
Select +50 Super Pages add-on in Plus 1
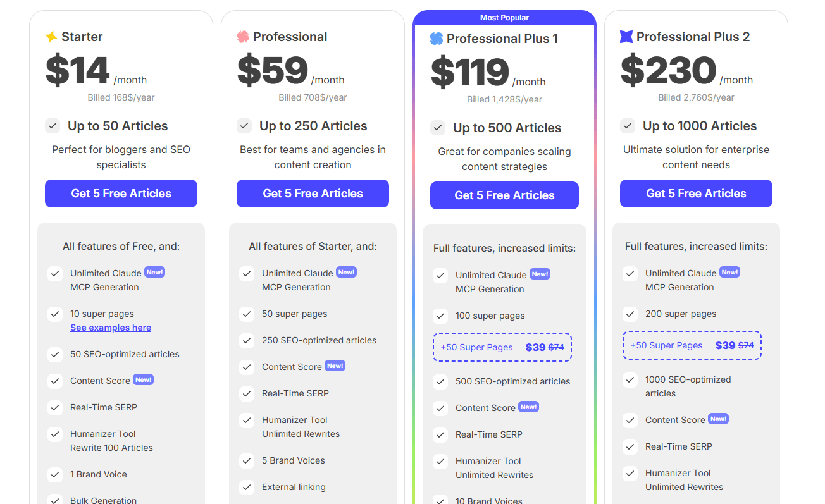502,347
